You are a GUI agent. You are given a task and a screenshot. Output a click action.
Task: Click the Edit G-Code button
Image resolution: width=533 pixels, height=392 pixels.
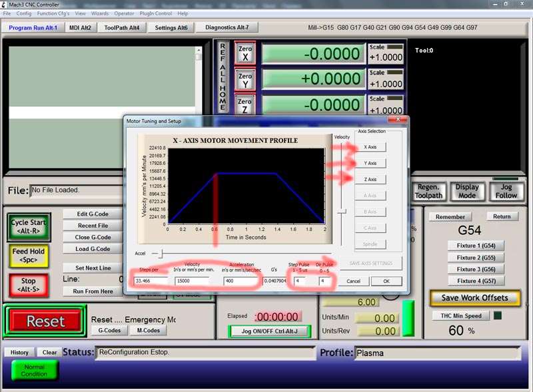coord(93,214)
